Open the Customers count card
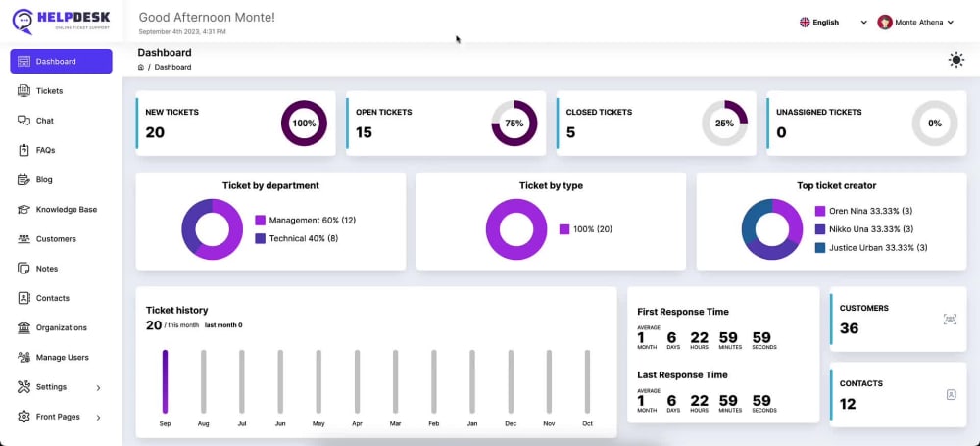980x446 pixels. (898, 319)
